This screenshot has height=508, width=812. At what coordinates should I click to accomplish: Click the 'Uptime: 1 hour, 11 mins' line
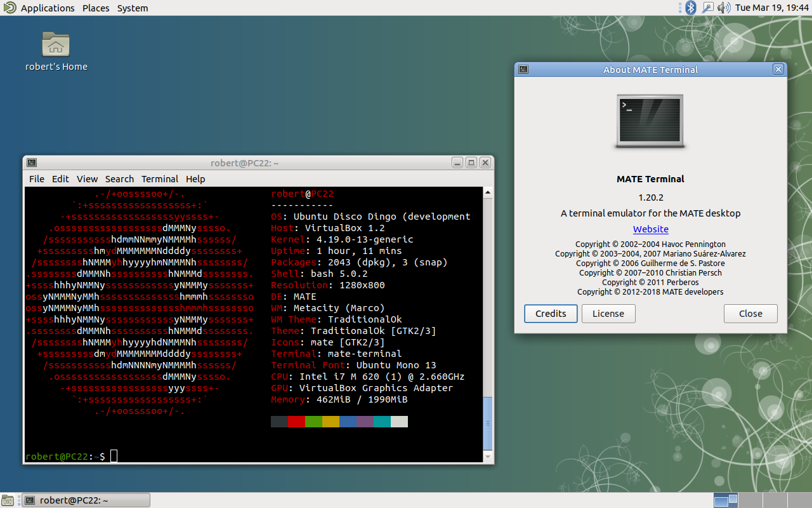(336, 251)
